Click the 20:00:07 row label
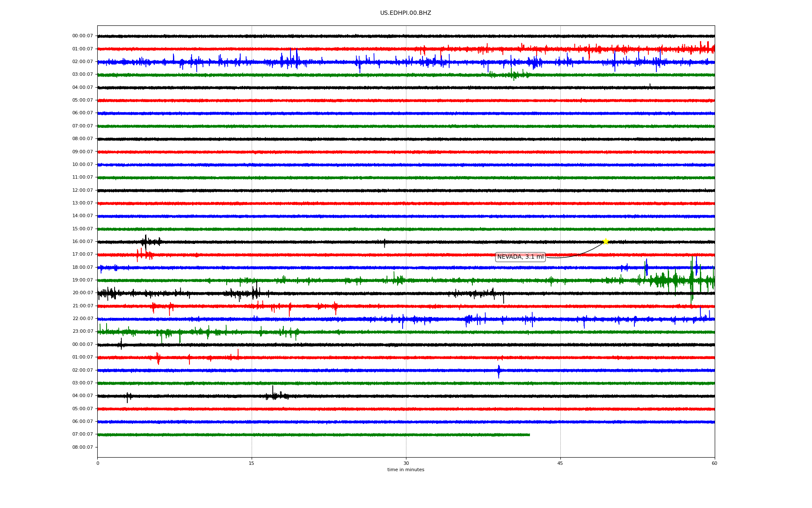 point(82,293)
